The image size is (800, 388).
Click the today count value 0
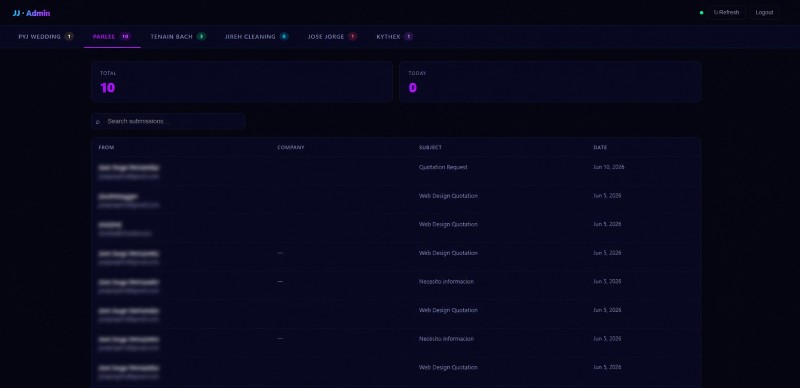[413, 88]
